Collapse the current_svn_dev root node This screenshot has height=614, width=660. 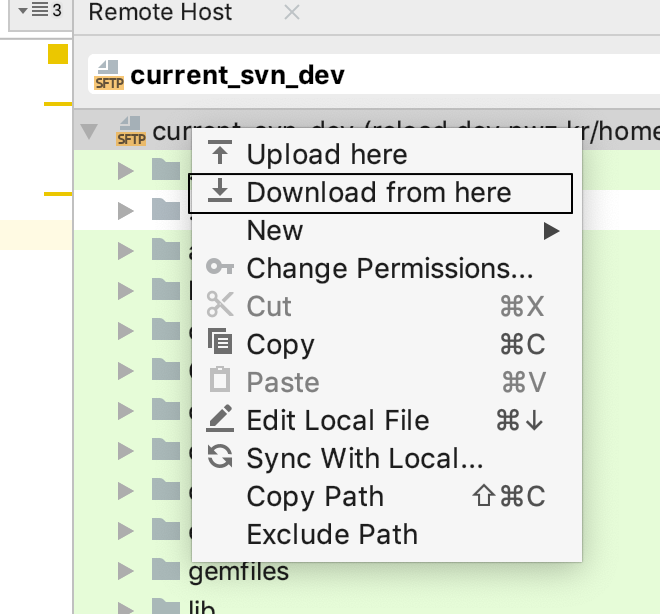89,132
